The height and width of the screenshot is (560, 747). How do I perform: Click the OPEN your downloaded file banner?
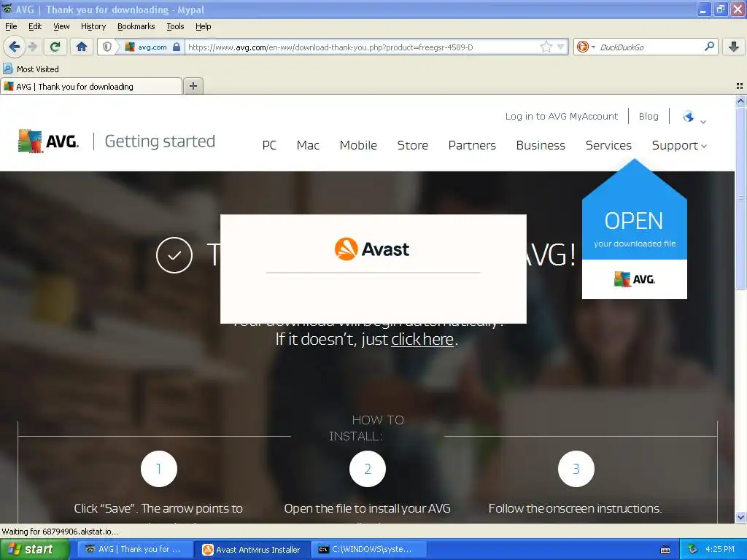(x=634, y=228)
